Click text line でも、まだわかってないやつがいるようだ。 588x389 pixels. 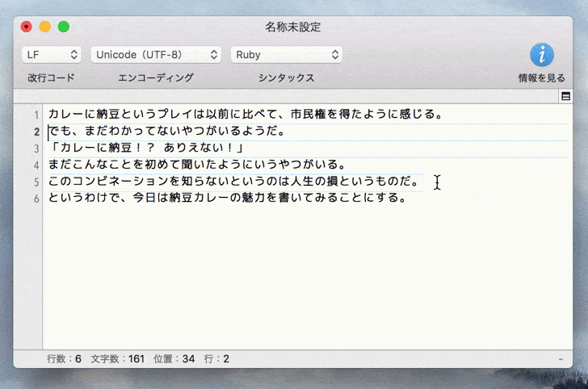167,131
